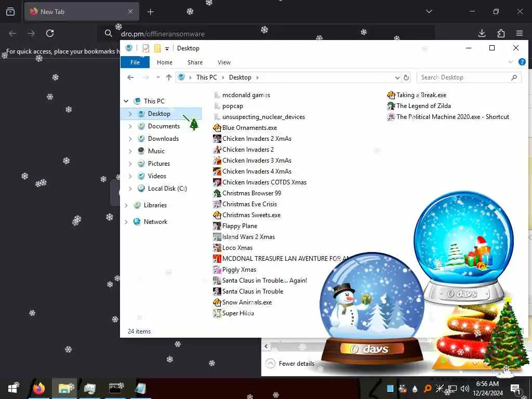Open Firefox list all tabs dropdown
The width and height of the screenshot is (532, 399).
[x=429, y=11]
